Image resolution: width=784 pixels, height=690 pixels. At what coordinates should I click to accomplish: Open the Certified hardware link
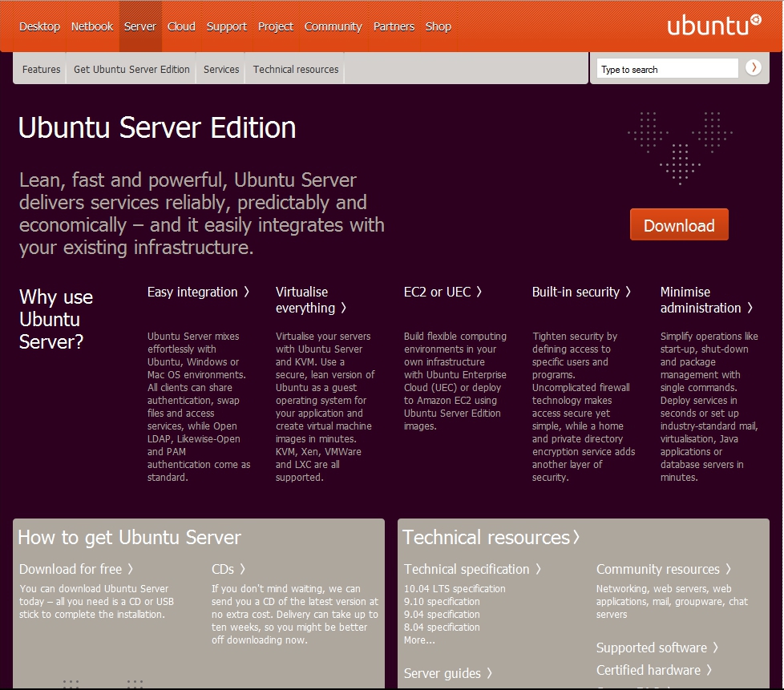click(653, 670)
